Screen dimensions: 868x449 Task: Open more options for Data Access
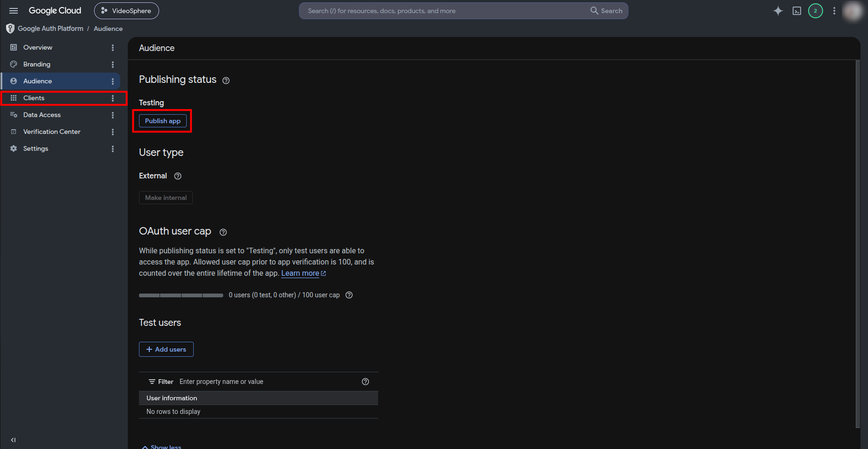(113, 115)
